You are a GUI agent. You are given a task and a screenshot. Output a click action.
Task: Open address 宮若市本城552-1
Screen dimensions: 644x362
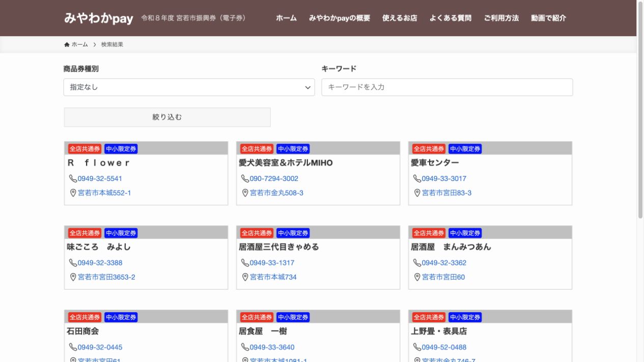104,193
